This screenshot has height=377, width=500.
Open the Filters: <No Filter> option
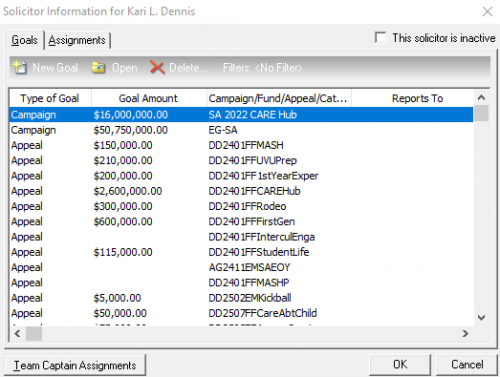tap(262, 68)
